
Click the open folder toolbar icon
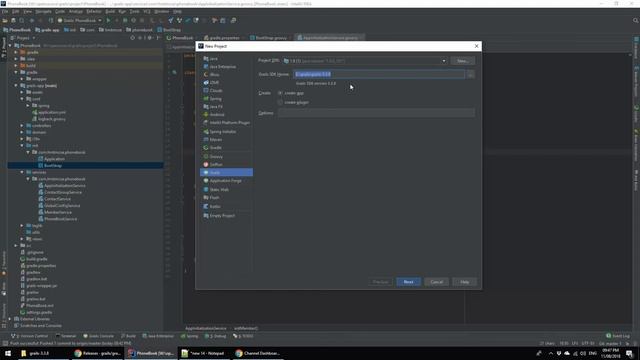5,20
